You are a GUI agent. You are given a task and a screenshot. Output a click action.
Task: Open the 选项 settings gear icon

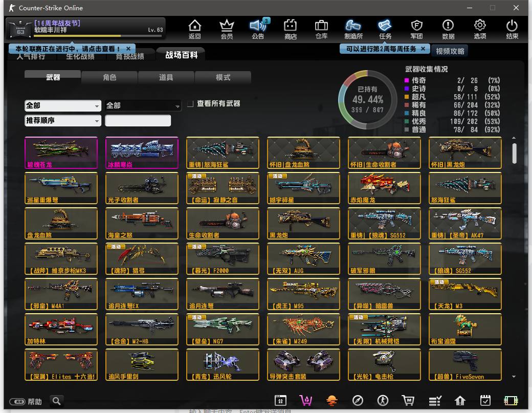(480, 29)
